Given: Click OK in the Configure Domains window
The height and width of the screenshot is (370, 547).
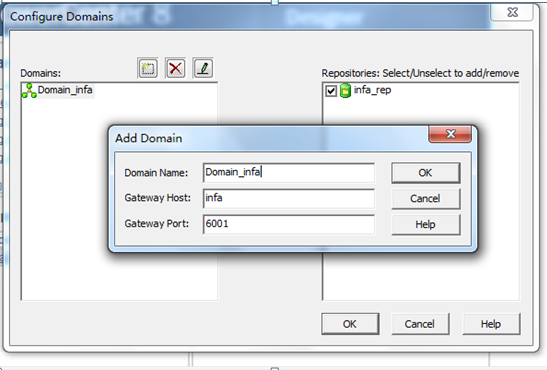Looking at the screenshot, I should pos(350,324).
